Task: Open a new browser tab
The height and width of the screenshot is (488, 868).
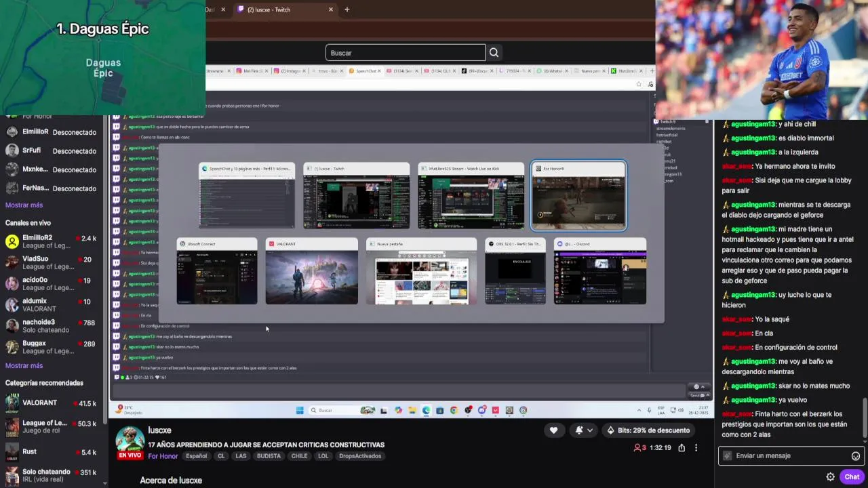Action: [x=347, y=9]
